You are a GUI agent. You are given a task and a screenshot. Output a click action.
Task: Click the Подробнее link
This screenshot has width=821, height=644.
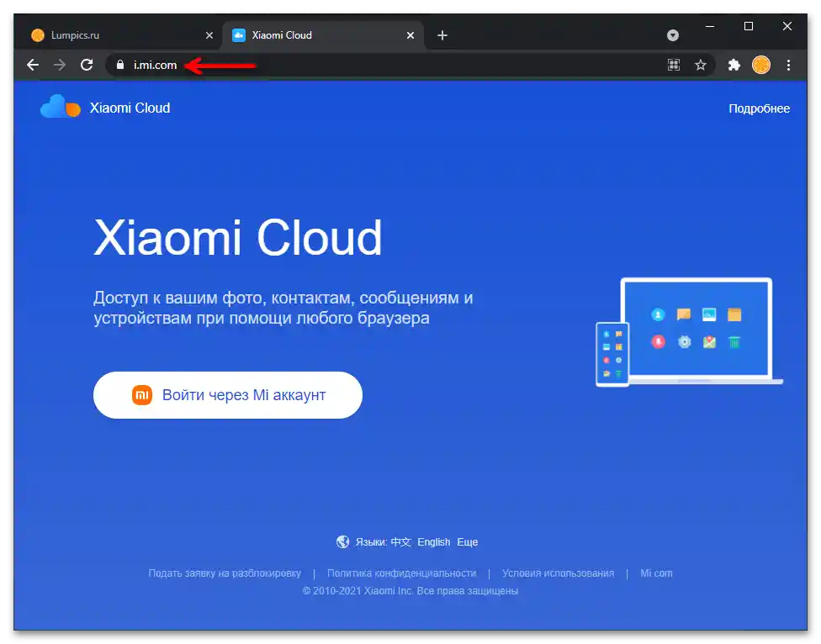760,108
